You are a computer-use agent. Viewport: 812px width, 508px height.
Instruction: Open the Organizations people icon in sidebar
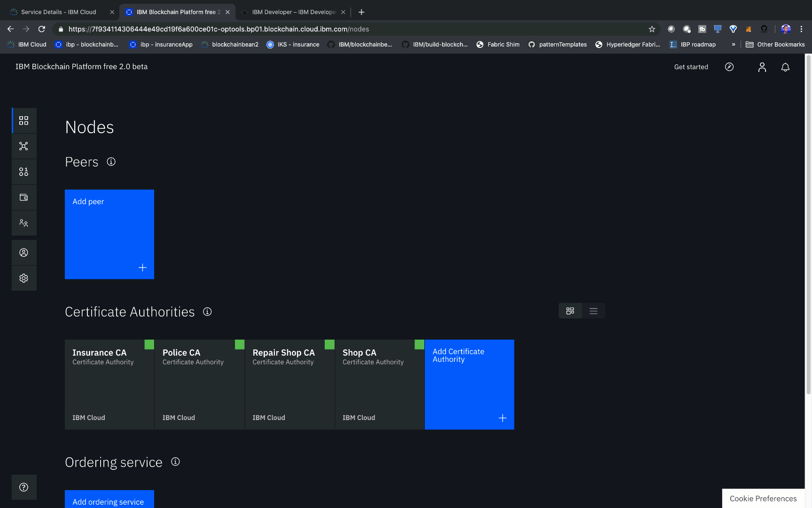click(23, 223)
